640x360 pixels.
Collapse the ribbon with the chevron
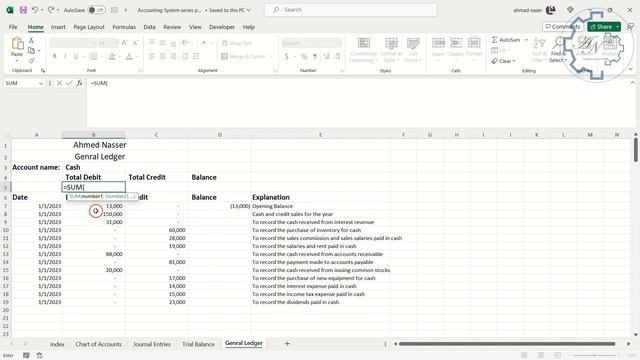tap(631, 69)
